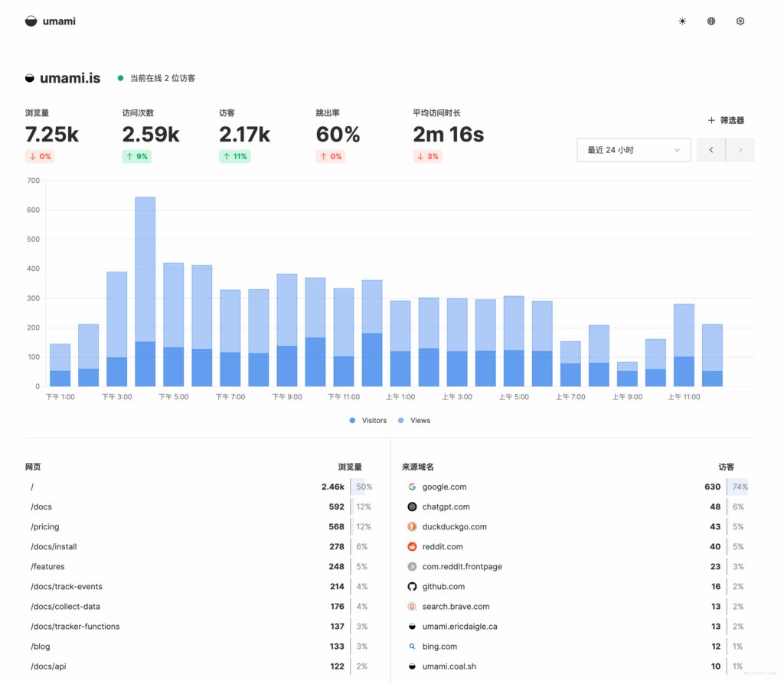
Task: Click the com.reddit.frontpage icon
Action: (412, 567)
